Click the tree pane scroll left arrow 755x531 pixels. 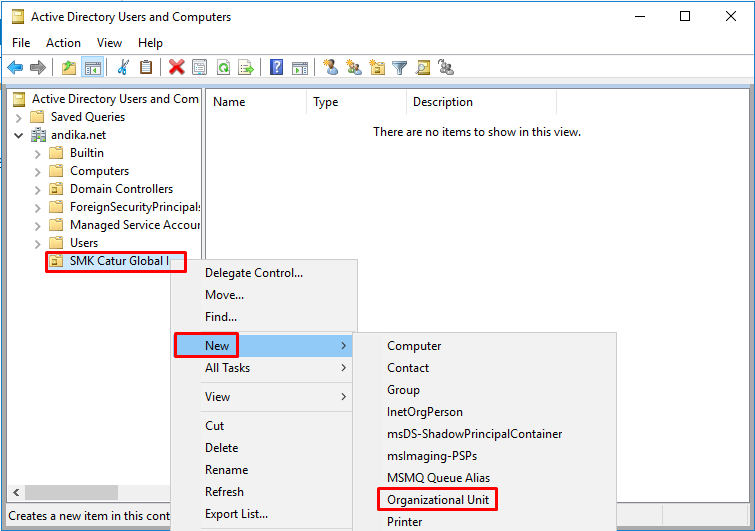[x=16, y=492]
